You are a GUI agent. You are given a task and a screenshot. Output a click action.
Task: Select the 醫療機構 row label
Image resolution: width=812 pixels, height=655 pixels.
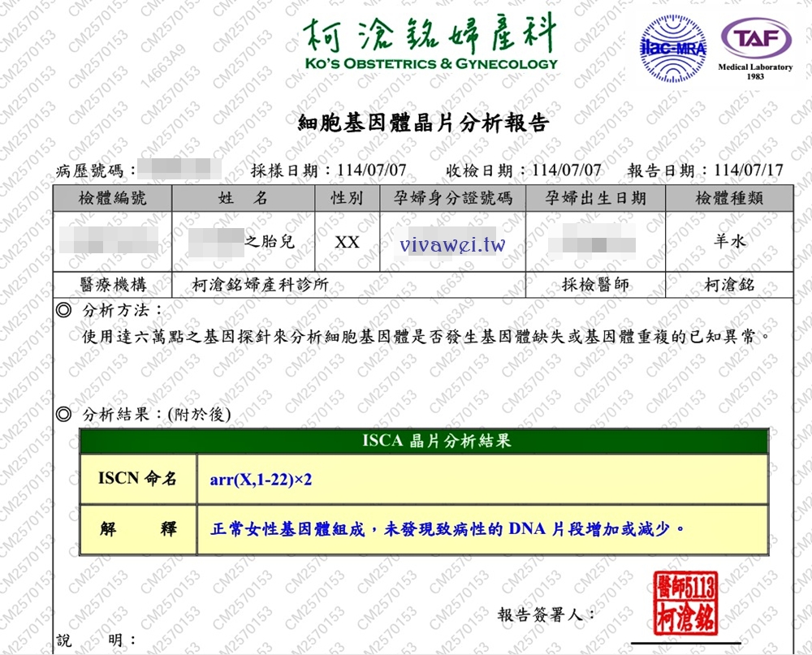[114, 284]
